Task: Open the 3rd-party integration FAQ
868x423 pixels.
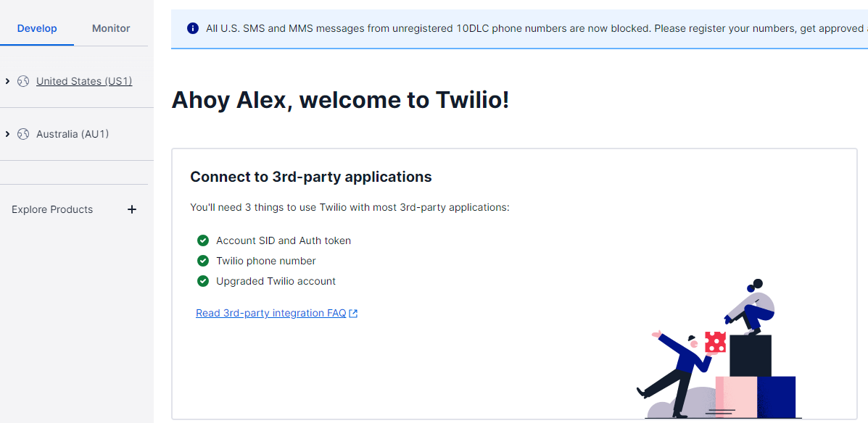Action: pos(270,312)
